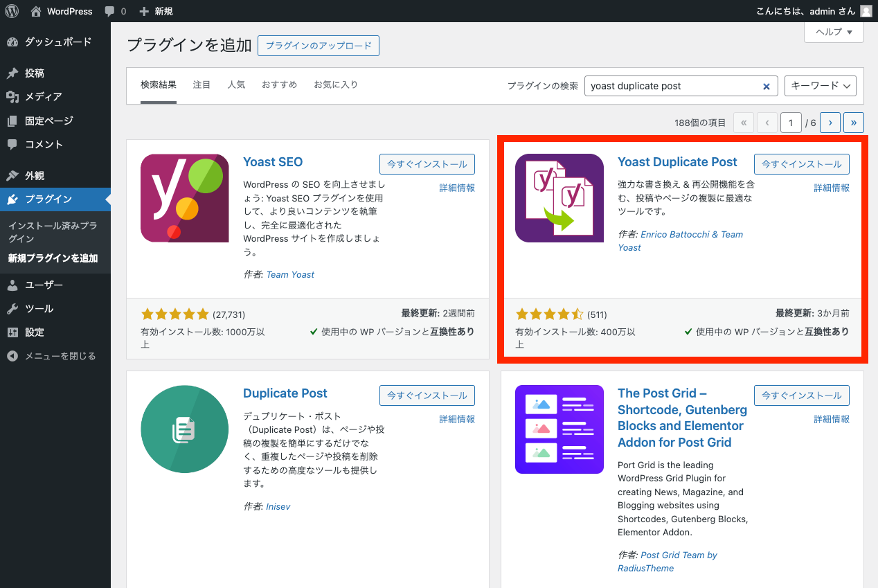Collapse the menu with メニューを閉じる
Viewport: 878px width, 588px height.
[x=55, y=355]
